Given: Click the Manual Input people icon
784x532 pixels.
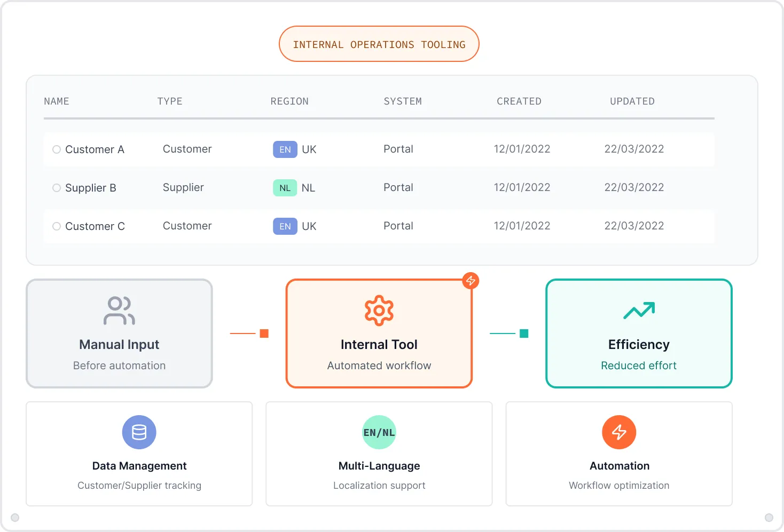Looking at the screenshot, I should pyautogui.click(x=119, y=311).
